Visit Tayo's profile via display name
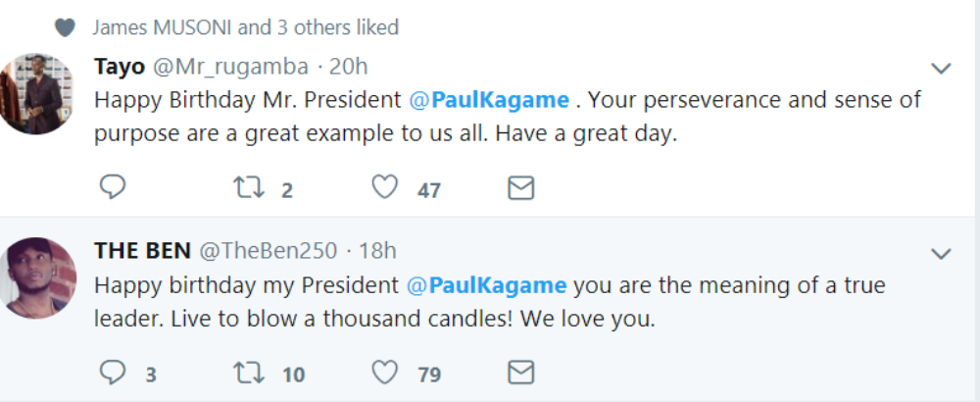The width and height of the screenshot is (980, 402). (x=120, y=67)
